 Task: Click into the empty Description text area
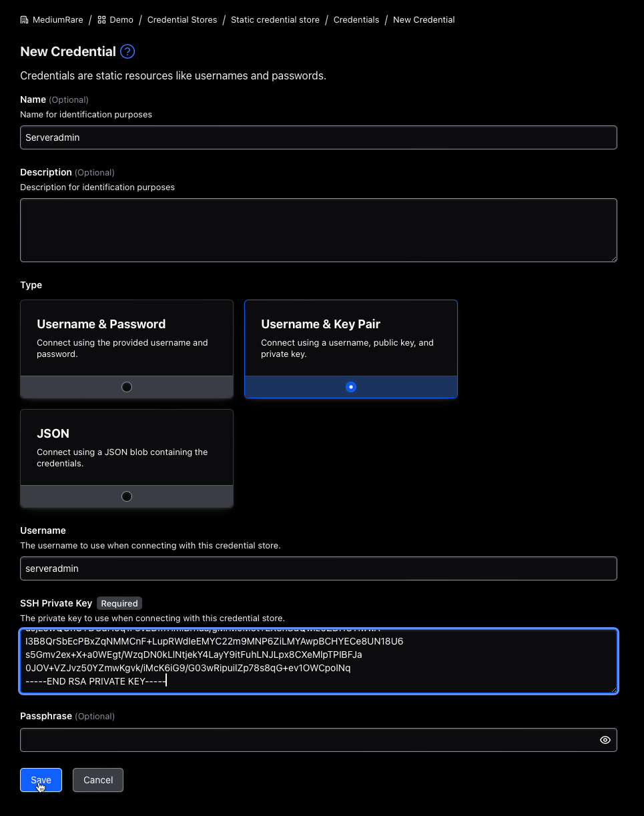[318, 230]
